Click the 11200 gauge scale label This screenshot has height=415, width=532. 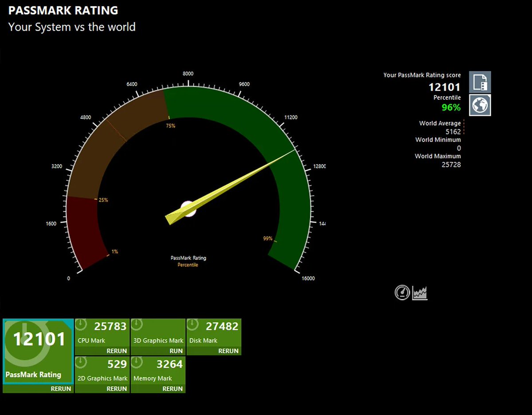click(x=291, y=118)
